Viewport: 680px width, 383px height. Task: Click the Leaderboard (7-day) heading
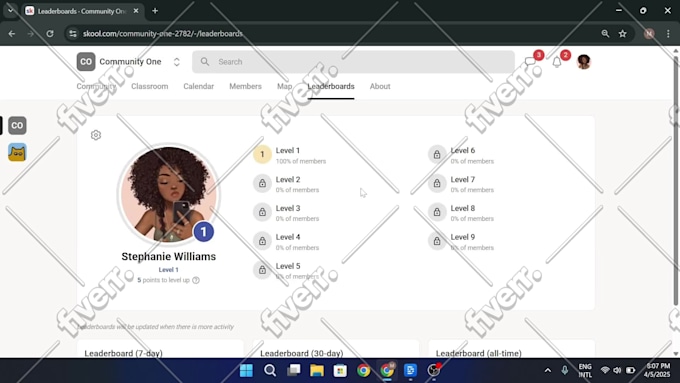(124, 353)
